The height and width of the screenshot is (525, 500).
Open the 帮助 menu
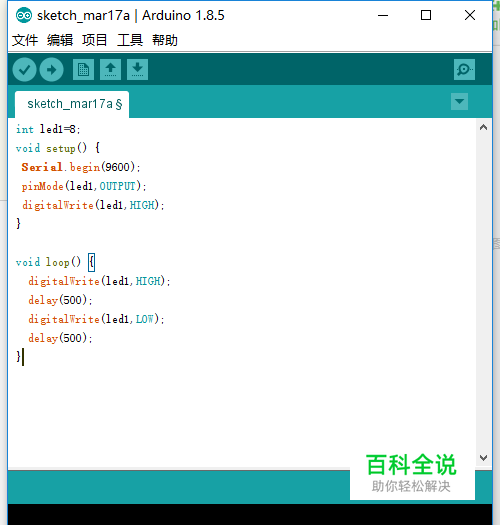(x=165, y=40)
